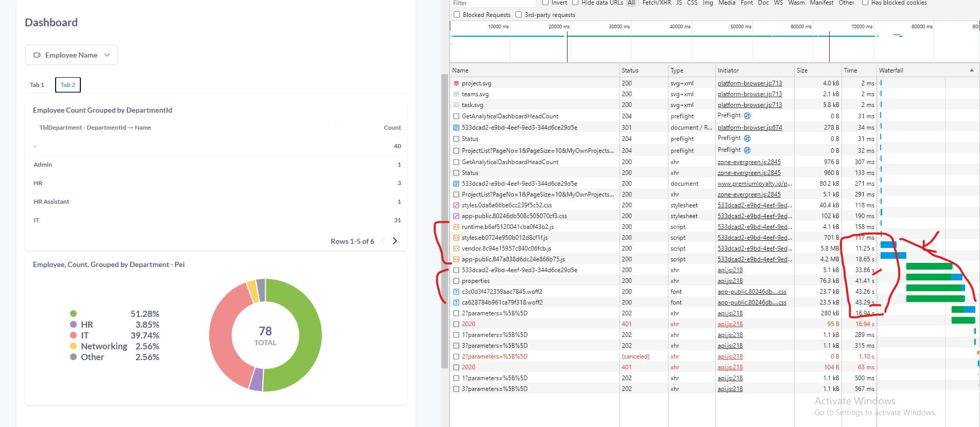This screenshot has height=427, width=980.
Task: Click the 40000 ms timeline overview marker
Action: (x=680, y=26)
